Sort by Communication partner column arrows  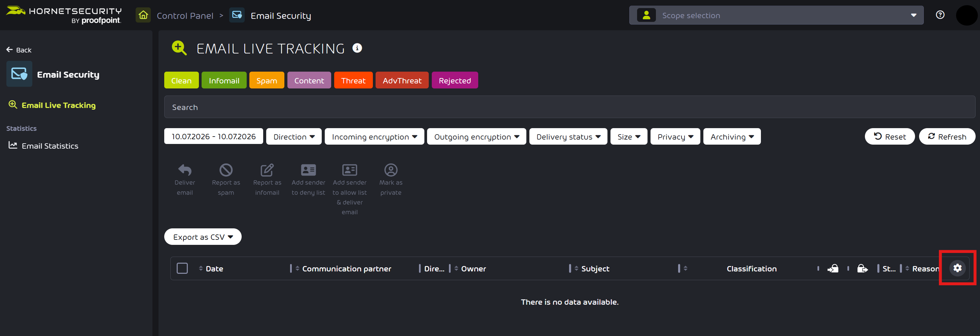pos(297,268)
